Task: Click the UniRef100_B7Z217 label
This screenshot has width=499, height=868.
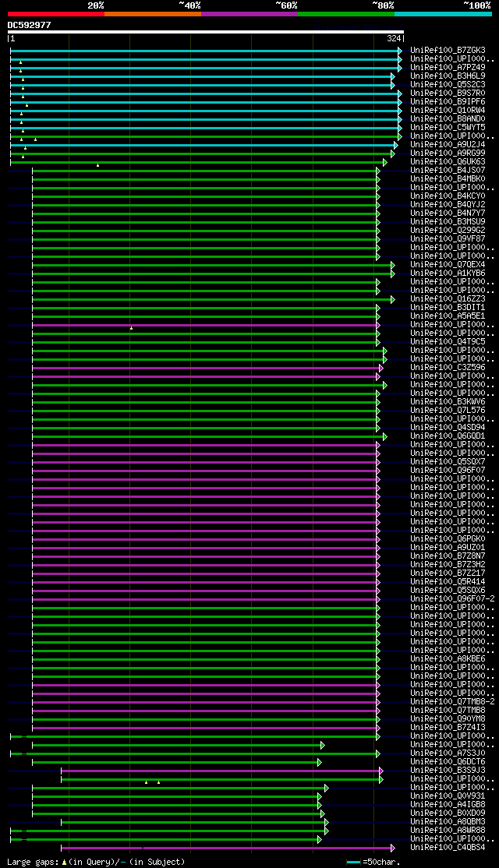Action: pos(448,573)
